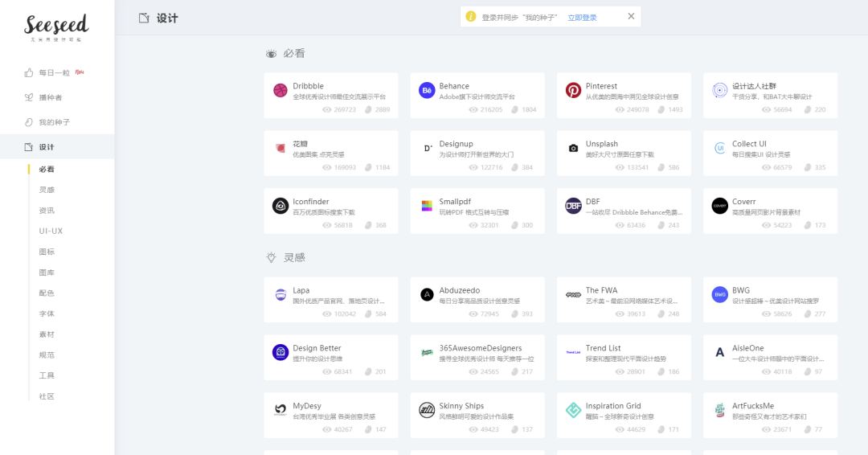Viewport: 868px width, 455px height.
Task: Click the Collect UI logo icon
Action: [x=719, y=148]
